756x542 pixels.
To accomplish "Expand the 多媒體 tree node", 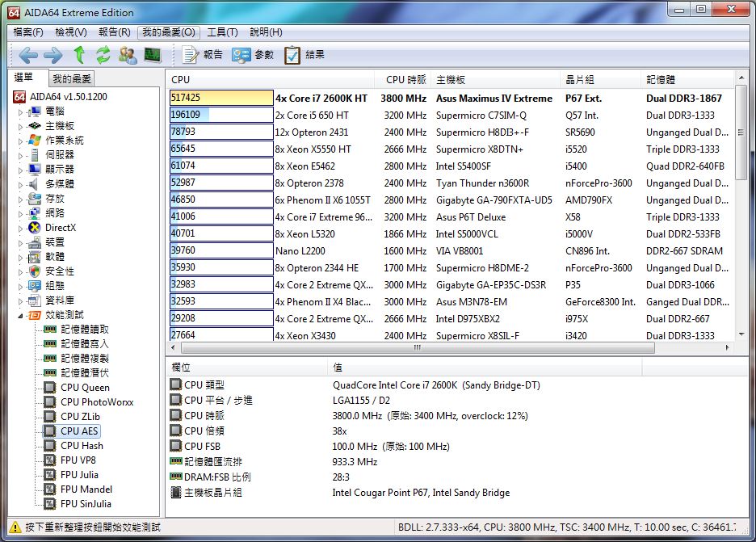I will click(x=20, y=185).
